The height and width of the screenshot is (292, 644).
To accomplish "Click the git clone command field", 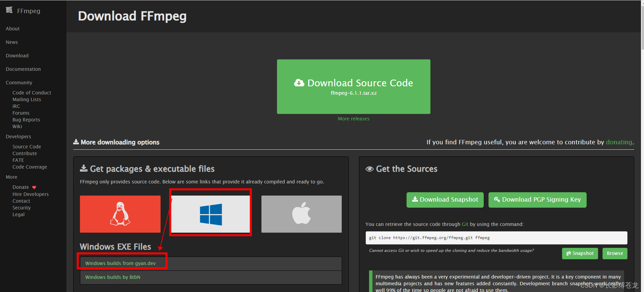I will (x=496, y=238).
